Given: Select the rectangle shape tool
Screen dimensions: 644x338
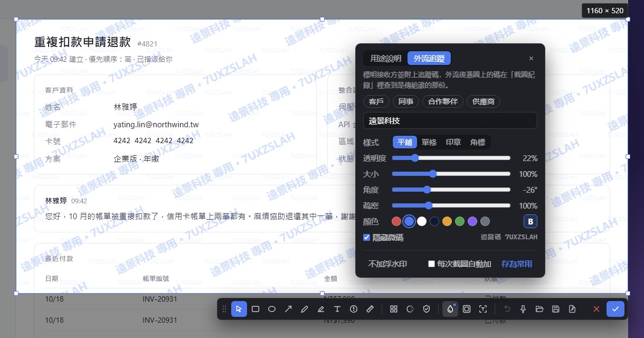Looking at the screenshot, I should [x=255, y=309].
